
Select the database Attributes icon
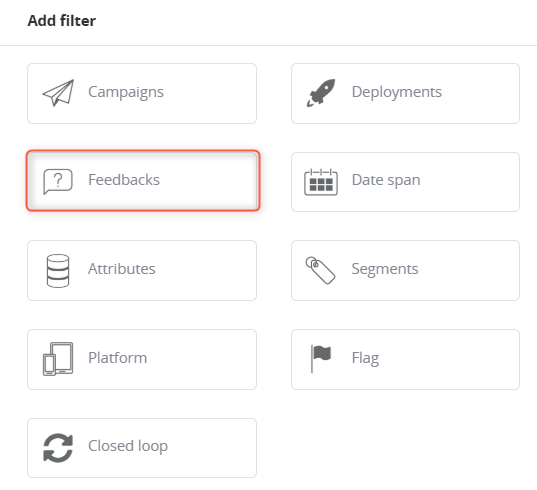[58, 271]
